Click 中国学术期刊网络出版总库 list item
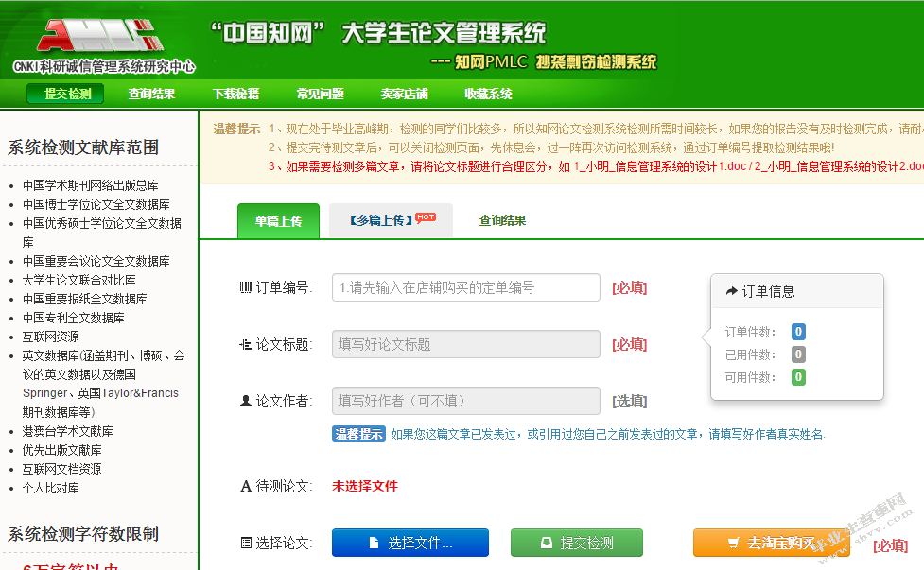The height and width of the screenshot is (570, 924). [x=90, y=185]
